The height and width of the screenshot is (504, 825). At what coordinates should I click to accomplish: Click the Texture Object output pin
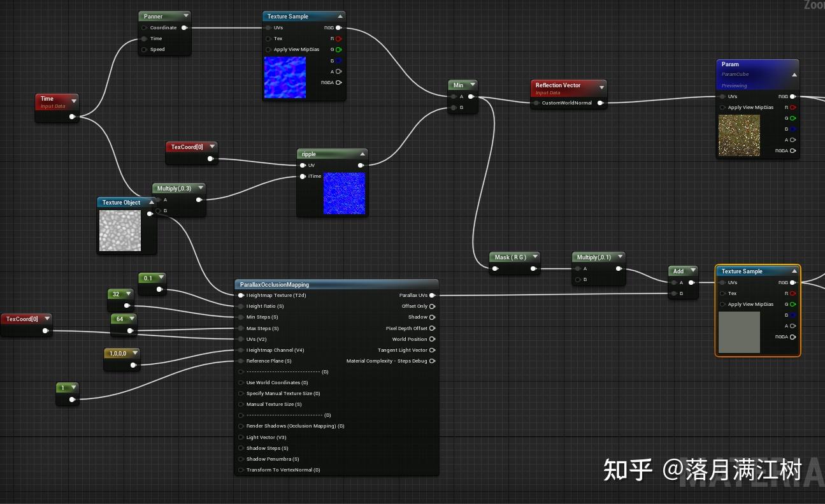tap(150, 214)
